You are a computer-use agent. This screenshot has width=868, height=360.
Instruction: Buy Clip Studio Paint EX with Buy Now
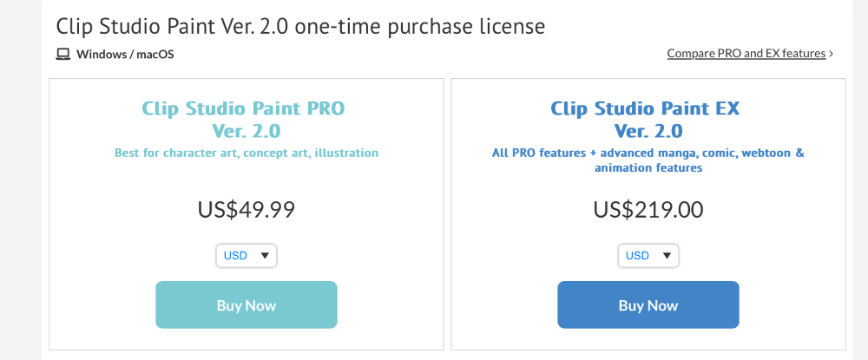(648, 304)
